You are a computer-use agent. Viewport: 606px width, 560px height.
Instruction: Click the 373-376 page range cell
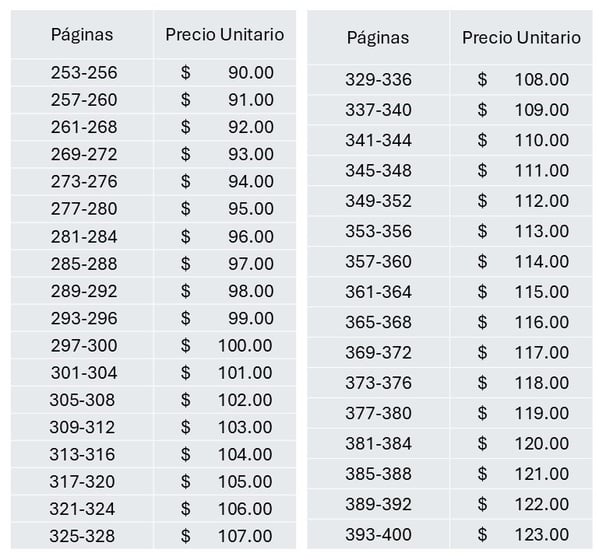coord(378,383)
